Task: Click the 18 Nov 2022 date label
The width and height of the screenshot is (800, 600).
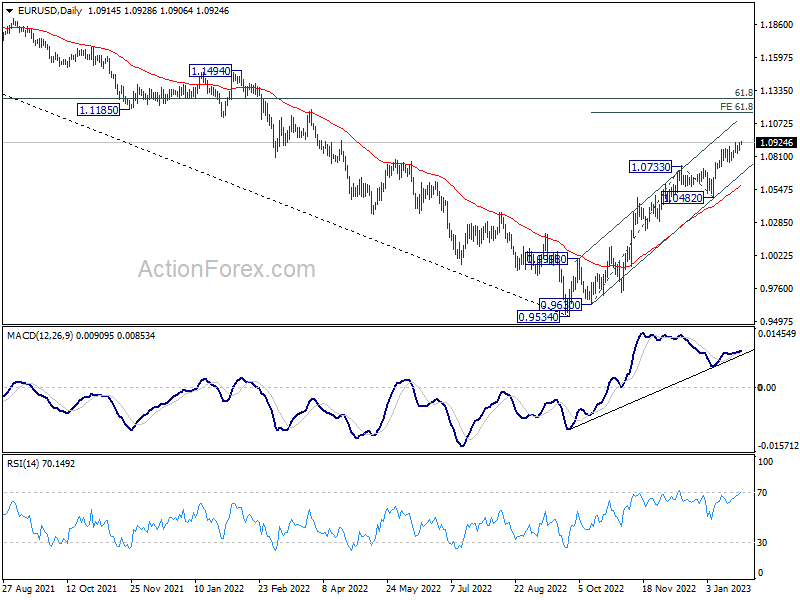Action: (668, 588)
